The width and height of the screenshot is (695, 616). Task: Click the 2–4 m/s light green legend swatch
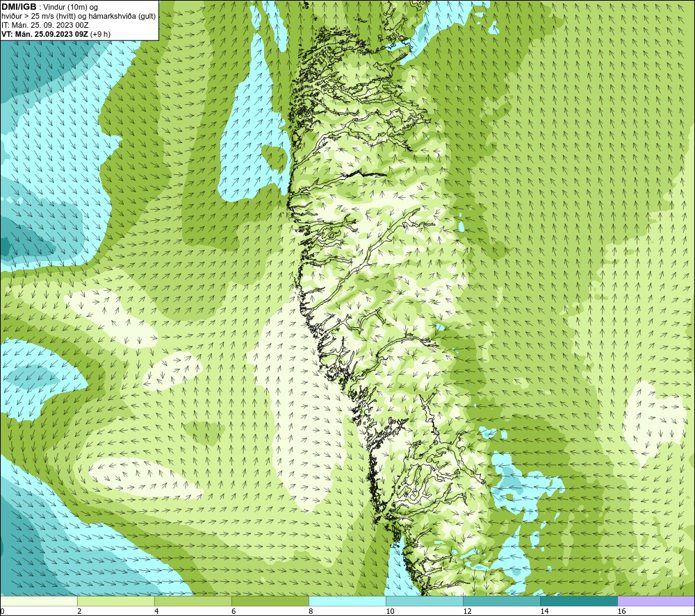tap(115, 601)
